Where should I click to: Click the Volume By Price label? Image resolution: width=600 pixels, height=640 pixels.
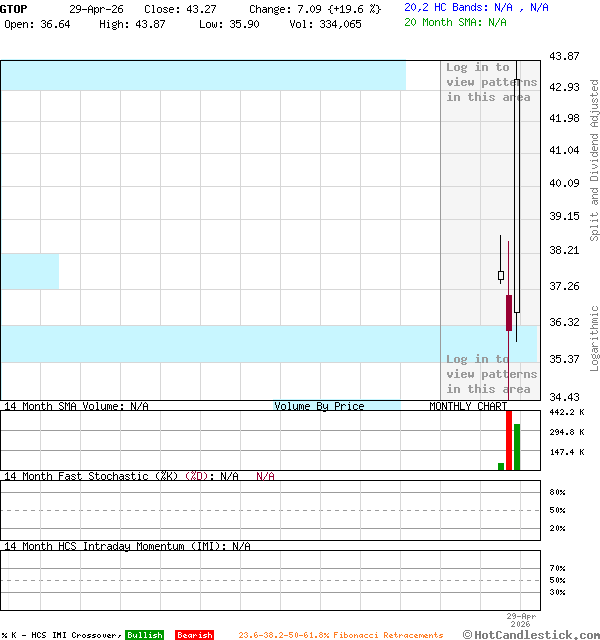click(x=319, y=406)
